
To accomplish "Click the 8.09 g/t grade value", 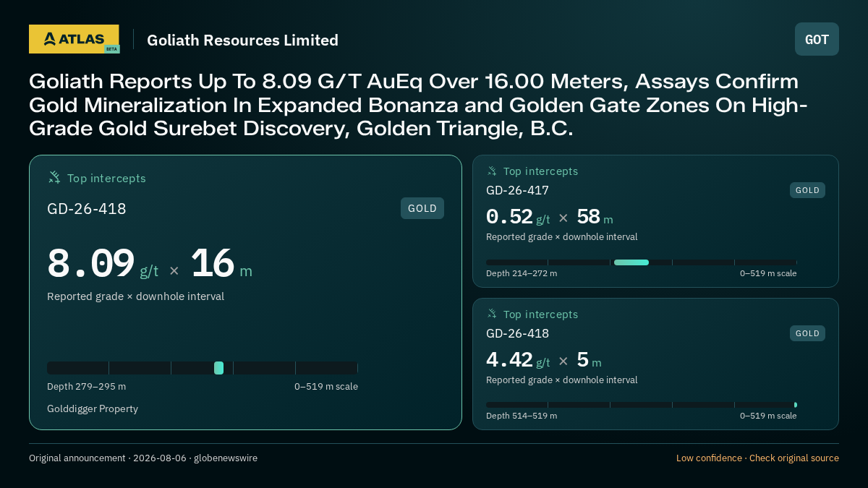I will (103, 264).
